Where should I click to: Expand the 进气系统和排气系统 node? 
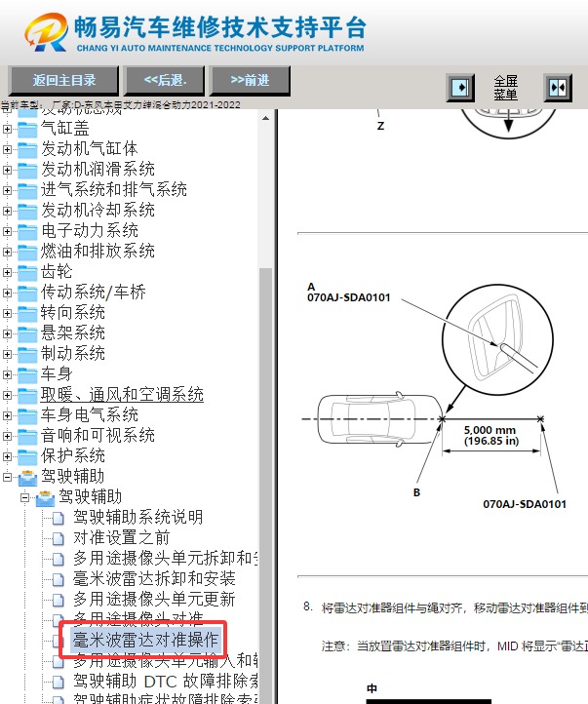[x=7, y=190]
